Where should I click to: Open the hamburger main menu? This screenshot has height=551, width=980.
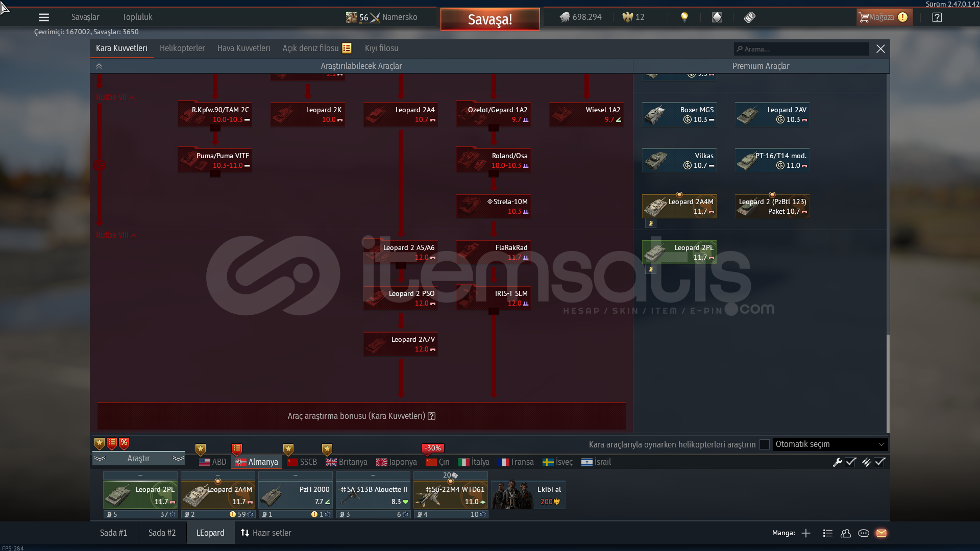pyautogui.click(x=44, y=17)
